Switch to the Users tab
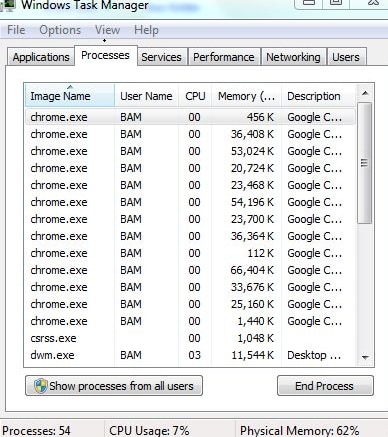This screenshot has width=388, height=437. [x=346, y=57]
